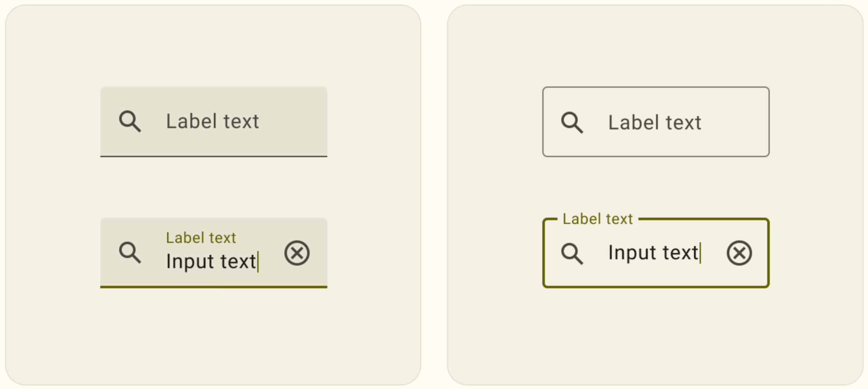Click the empty filled search field labeled 'Label text'
Screen dimensions: 868x389
[214, 121]
